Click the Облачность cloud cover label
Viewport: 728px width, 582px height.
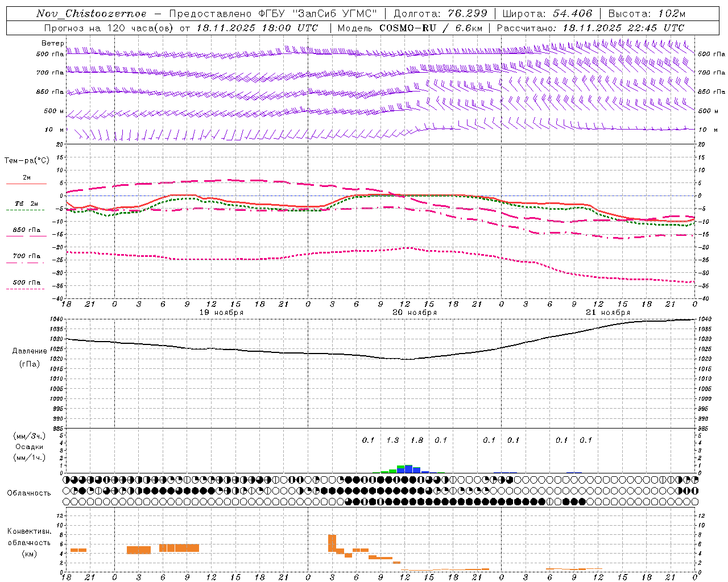pyautogui.click(x=29, y=493)
